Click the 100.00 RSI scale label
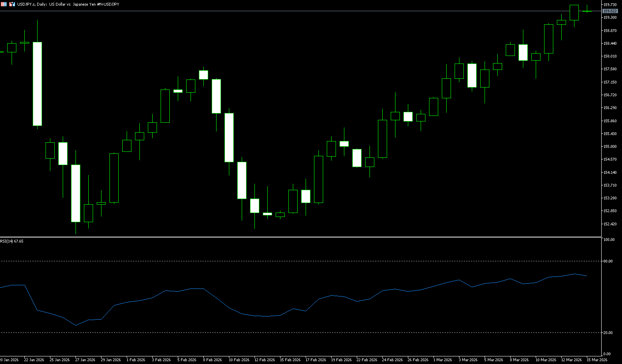 tap(609, 240)
